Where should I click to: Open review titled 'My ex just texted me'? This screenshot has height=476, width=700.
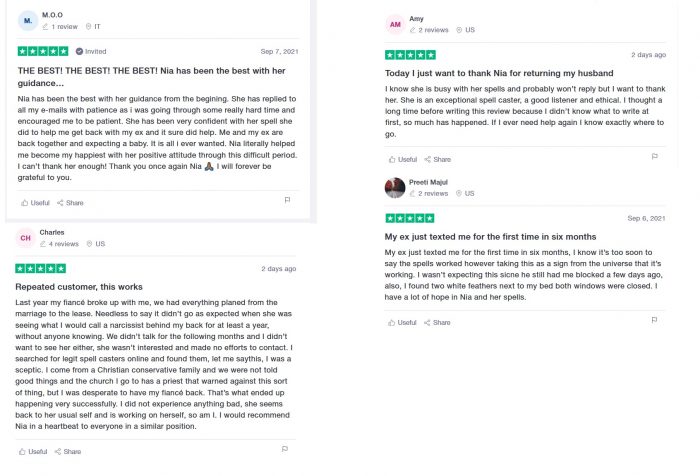pos(490,236)
